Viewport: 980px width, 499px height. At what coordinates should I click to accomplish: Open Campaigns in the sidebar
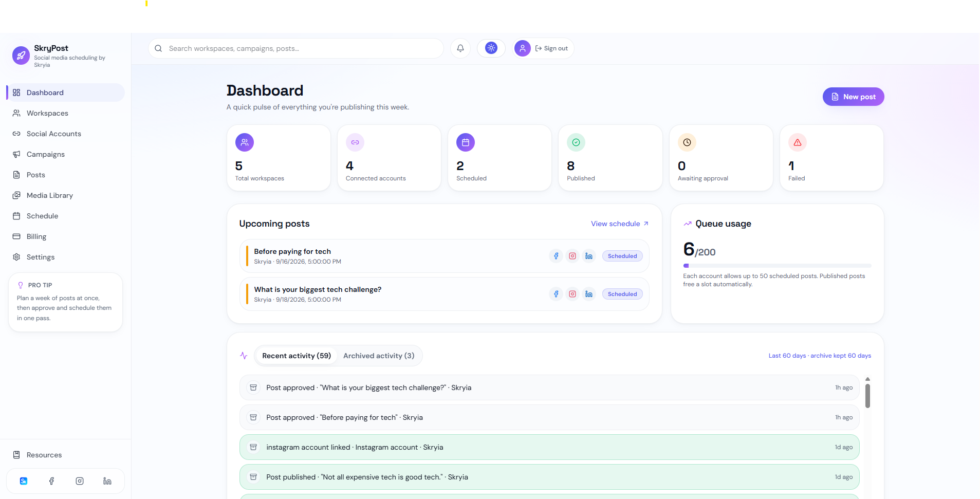click(65, 154)
